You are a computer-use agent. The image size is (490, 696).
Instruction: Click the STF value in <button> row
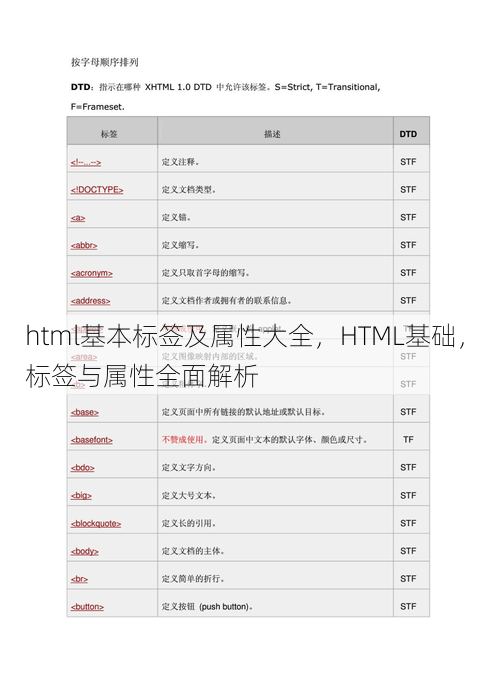(x=408, y=606)
